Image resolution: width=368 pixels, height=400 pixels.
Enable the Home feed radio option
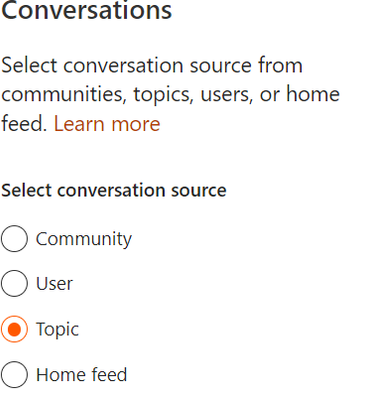click(x=14, y=374)
